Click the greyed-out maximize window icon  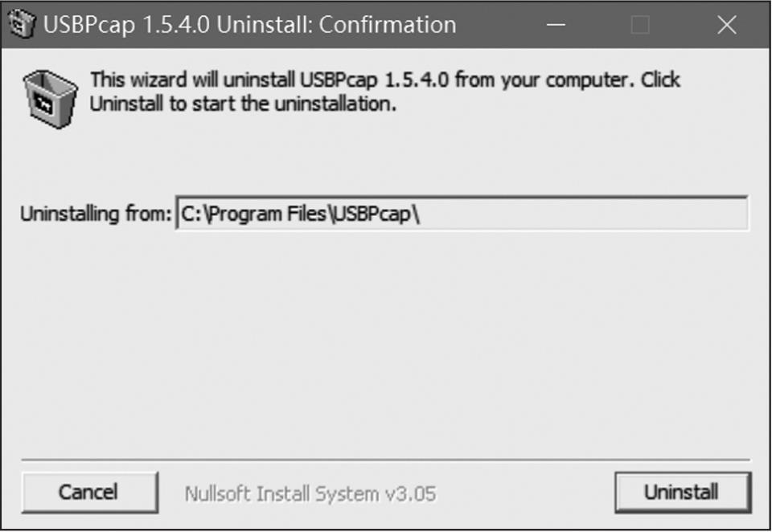pyautogui.click(x=640, y=25)
